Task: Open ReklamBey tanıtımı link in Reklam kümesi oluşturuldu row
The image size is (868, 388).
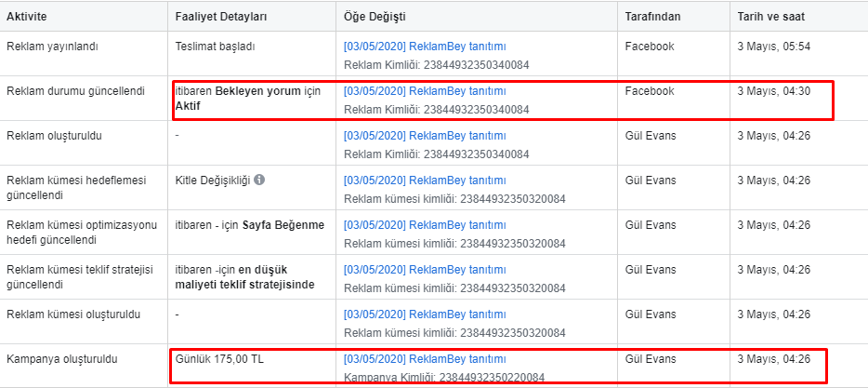Action: [425, 314]
